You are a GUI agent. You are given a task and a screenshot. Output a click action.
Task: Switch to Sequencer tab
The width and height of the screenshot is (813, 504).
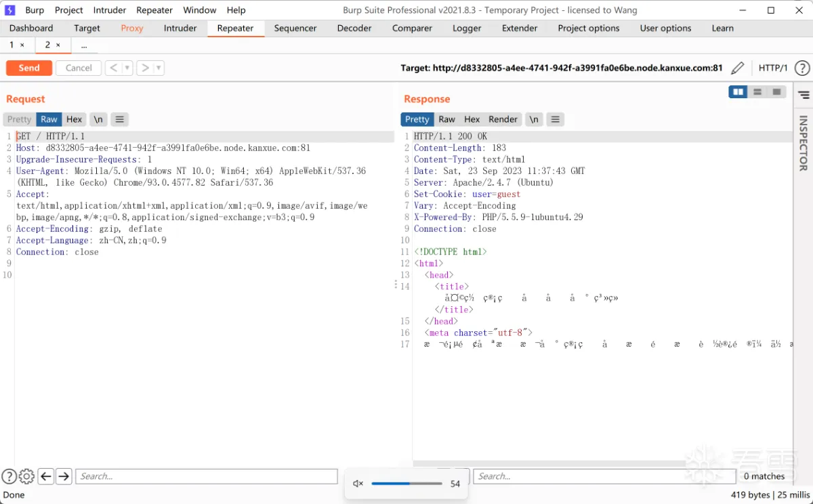click(x=295, y=28)
